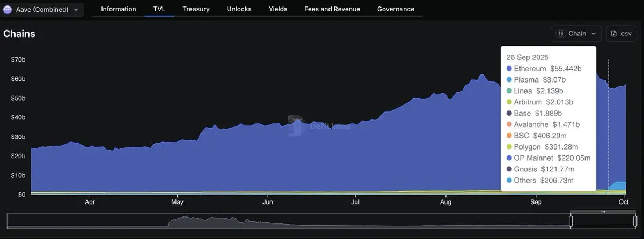Click the Aave protocol logo icon
644x239 pixels.
tap(8, 9)
